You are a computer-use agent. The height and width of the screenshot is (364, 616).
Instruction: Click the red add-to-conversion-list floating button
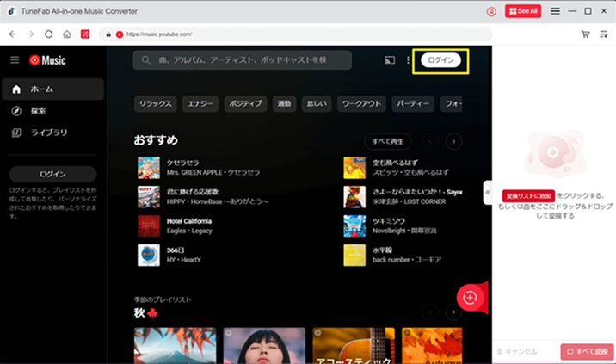(470, 297)
